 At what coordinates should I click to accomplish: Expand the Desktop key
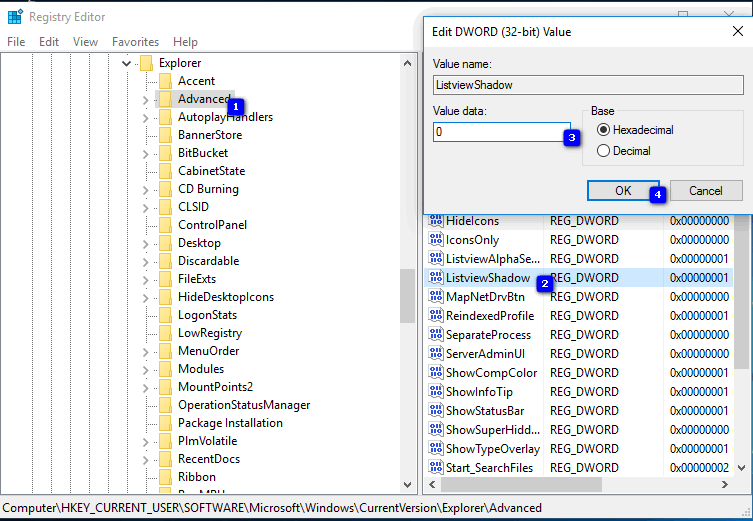pos(146,244)
